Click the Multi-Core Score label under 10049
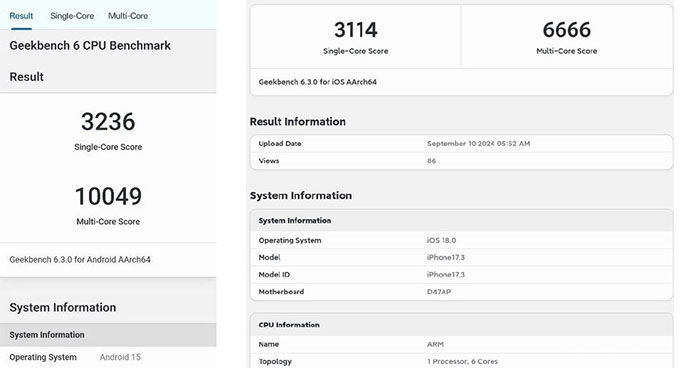 pyautogui.click(x=108, y=221)
